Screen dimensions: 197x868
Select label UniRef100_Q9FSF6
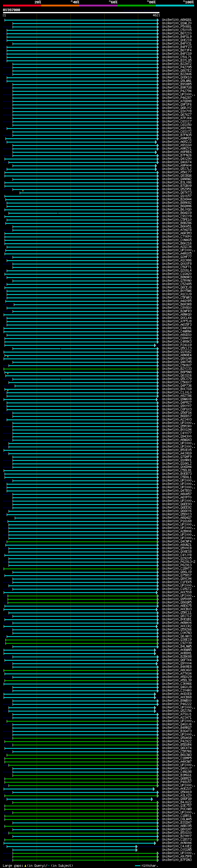click(177, 104)
